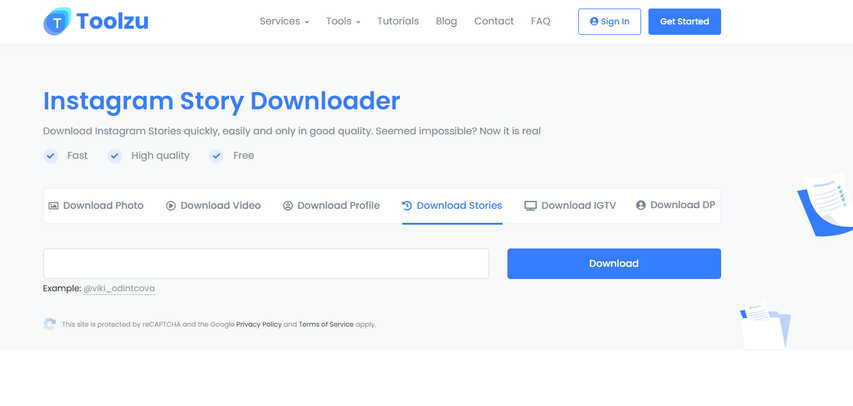Open the Terms of Service link
Screen dimensions: 853x406
[x=326, y=324]
